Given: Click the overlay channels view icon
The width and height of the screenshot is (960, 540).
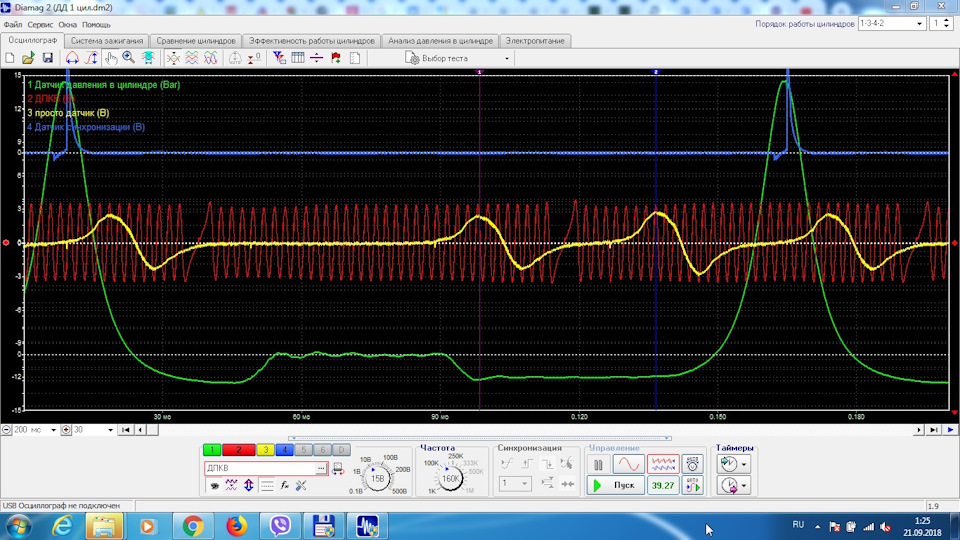Looking at the screenshot, I should 173,58.
